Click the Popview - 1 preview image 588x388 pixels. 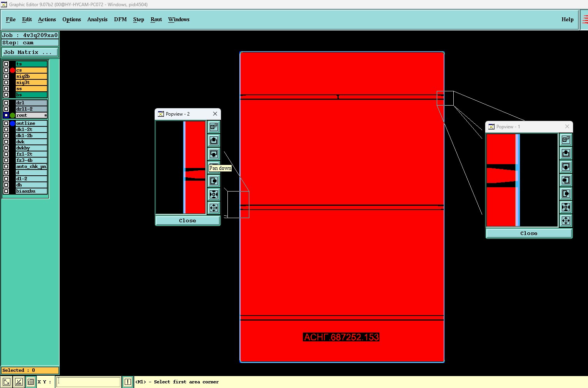[x=522, y=180]
